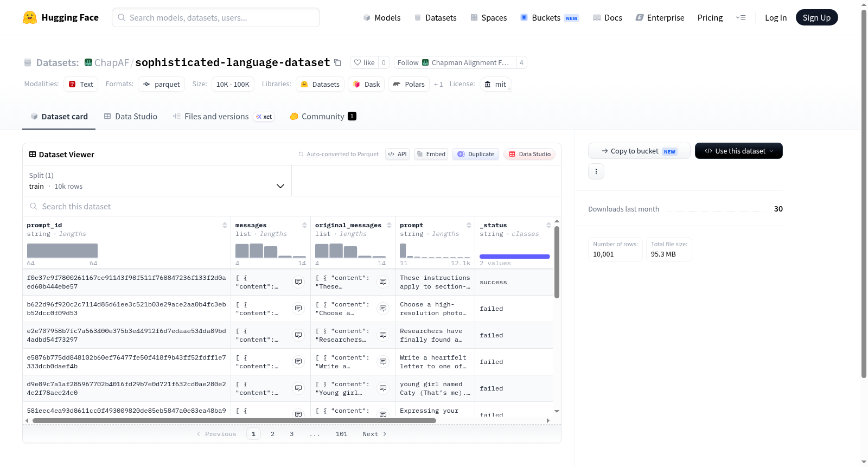
Task: Open the header more-menu icon
Action: (x=741, y=17)
